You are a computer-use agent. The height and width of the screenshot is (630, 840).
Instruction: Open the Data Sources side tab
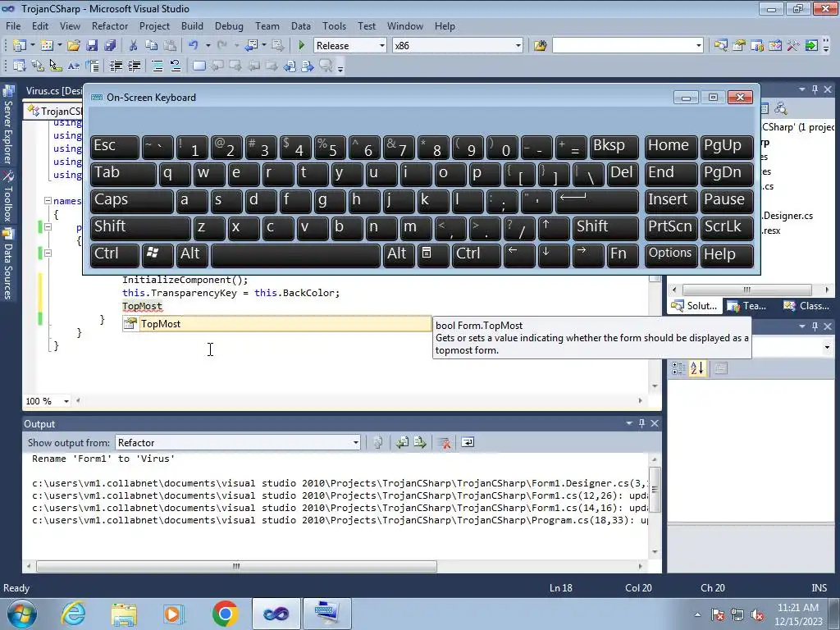(x=8, y=263)
